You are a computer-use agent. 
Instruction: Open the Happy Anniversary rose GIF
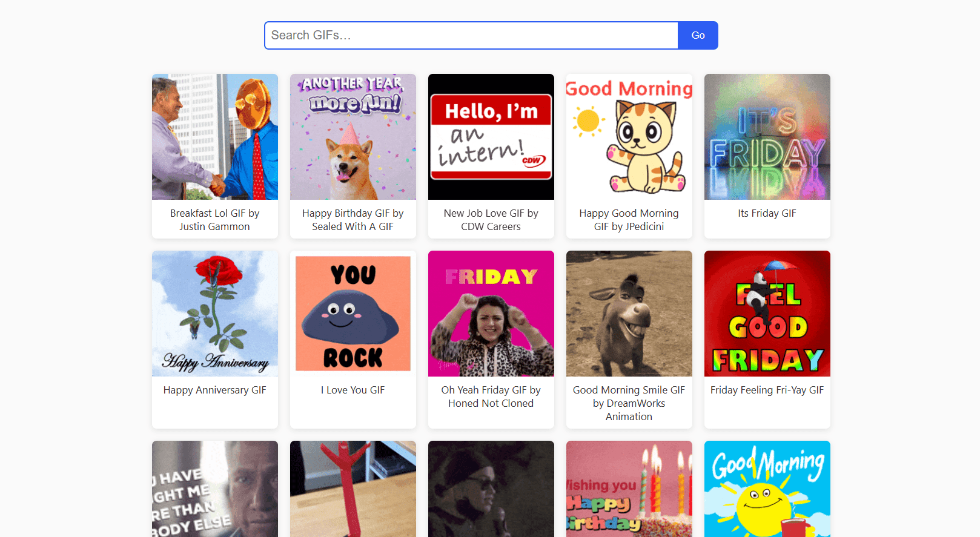(214, 314)
